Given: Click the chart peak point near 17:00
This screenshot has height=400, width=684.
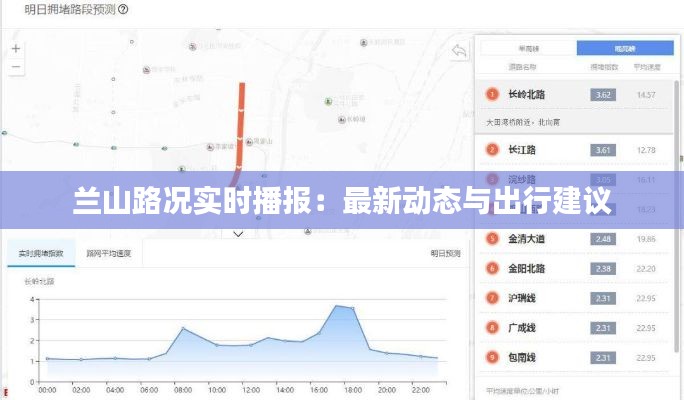Looking at the screenshot, I should point(336,306).
